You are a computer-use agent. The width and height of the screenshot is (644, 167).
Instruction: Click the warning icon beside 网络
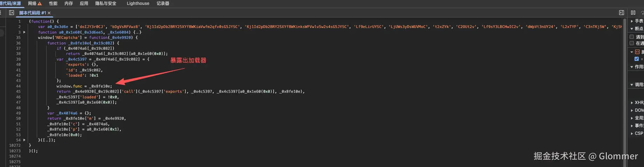tap(40, 4)
